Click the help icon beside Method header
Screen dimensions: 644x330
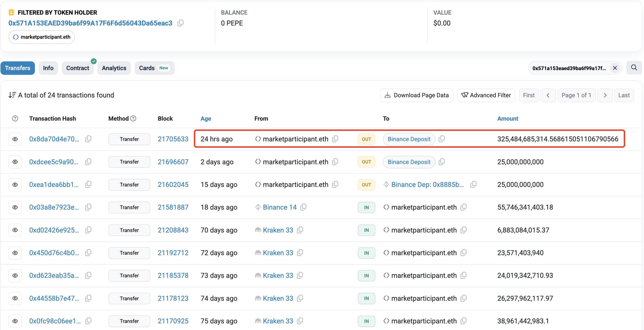coord(134,118)
